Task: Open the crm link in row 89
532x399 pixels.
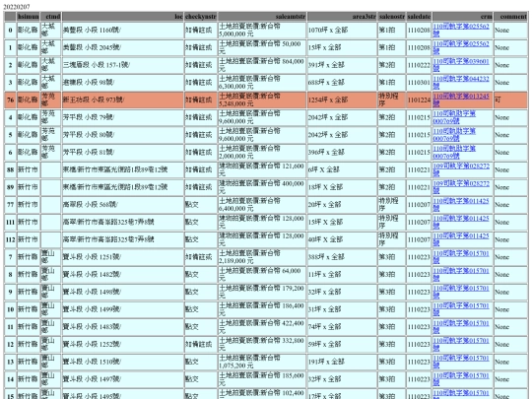Action: point(461,187)
